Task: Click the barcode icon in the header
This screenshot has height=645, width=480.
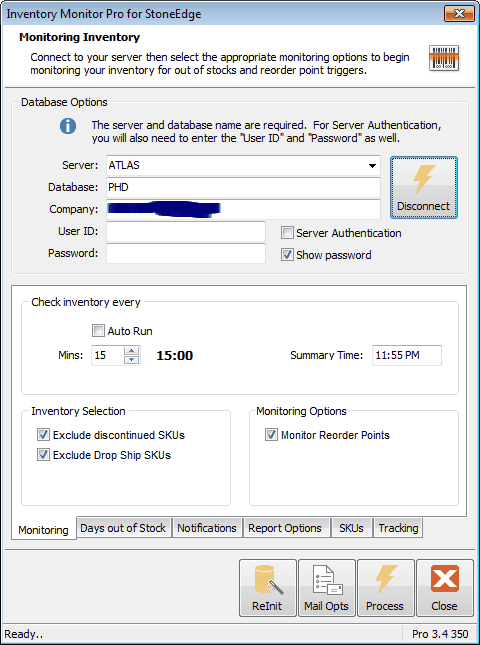Action: [x=444, y=58]
